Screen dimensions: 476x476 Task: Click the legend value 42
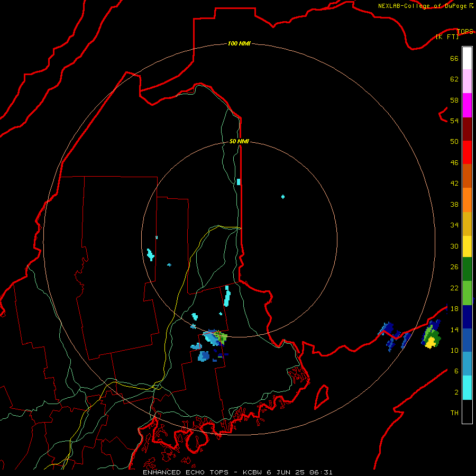tap(454, 184)
